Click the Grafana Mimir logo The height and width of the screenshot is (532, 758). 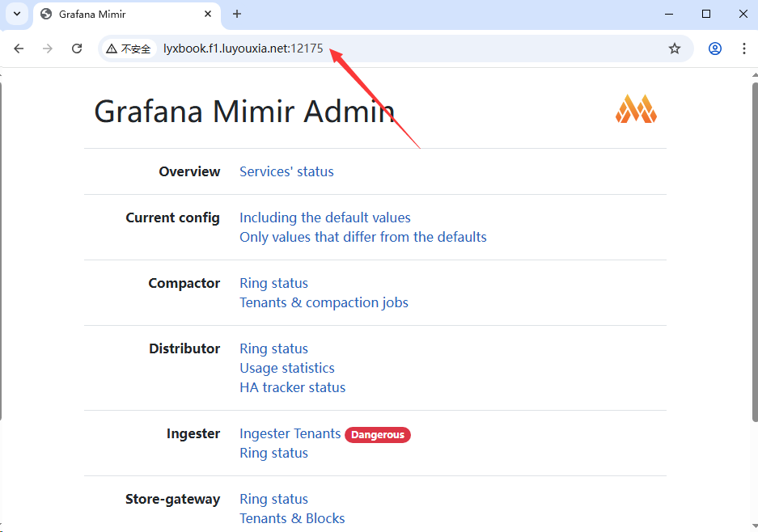point(636,109)
